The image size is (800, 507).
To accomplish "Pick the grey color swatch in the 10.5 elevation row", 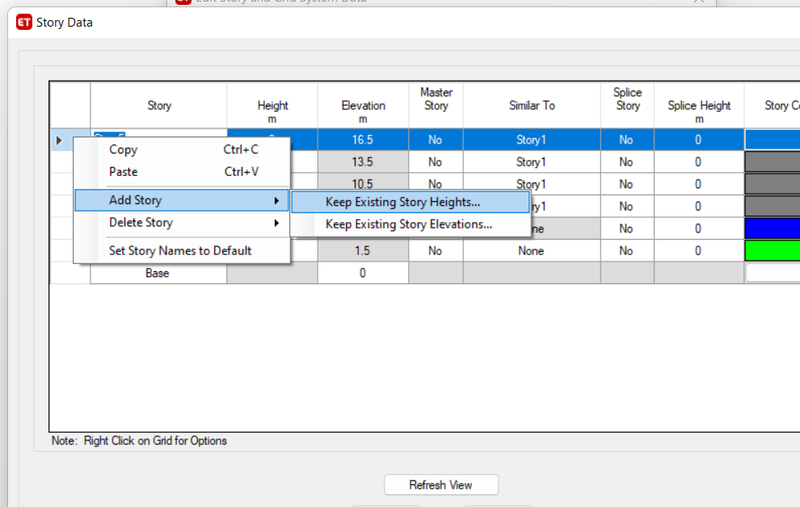I will pyautogui.click(x=772, y=184).
